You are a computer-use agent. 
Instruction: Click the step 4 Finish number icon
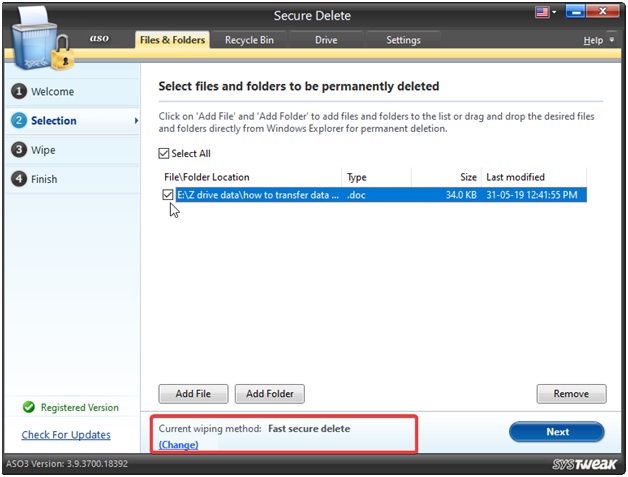[x=18, y=179]
